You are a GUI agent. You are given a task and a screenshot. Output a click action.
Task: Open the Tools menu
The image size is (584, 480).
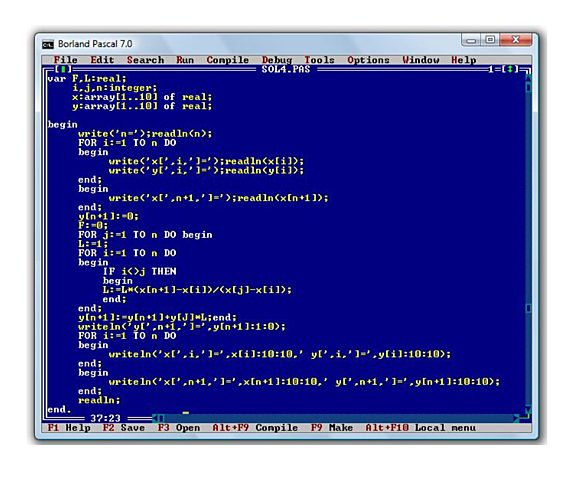point(320,60)
